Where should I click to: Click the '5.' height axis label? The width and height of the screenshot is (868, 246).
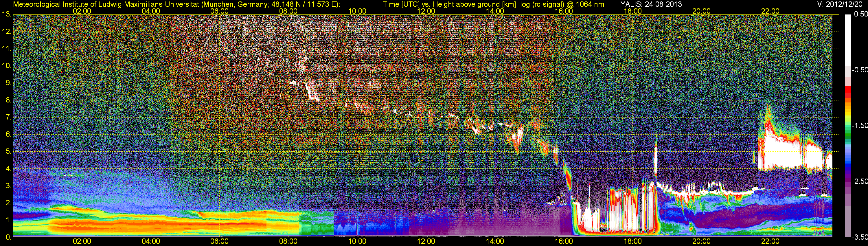[x=8, y=152]
